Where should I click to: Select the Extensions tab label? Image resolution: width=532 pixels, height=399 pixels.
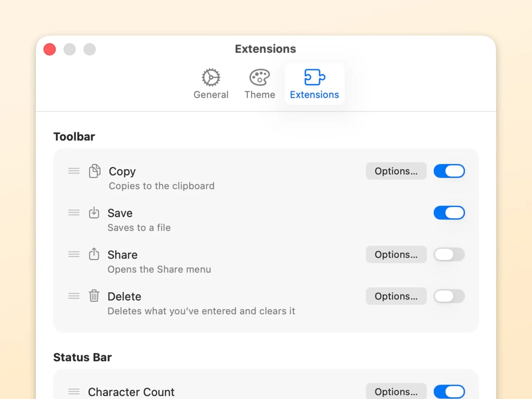click(x=314, y=95)
